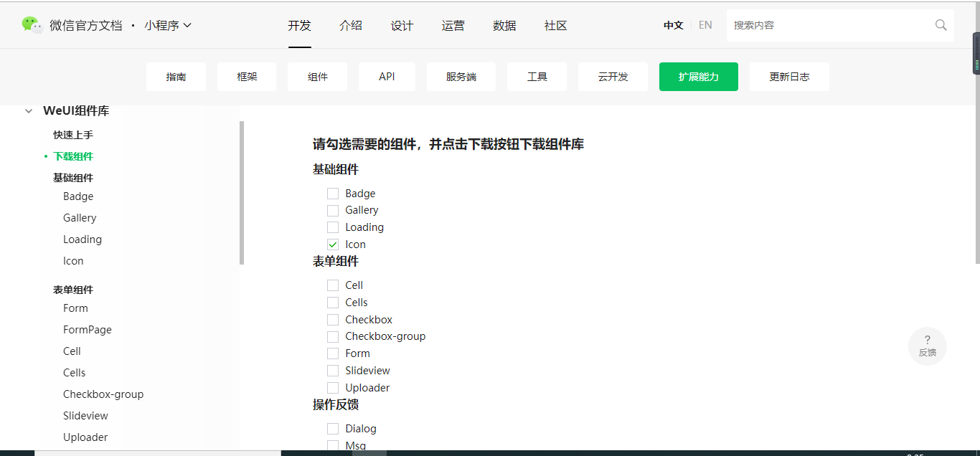This screenshot has height=456, width=980.
Task: Check the Gallery component checkbox
Action: [333, 210]
